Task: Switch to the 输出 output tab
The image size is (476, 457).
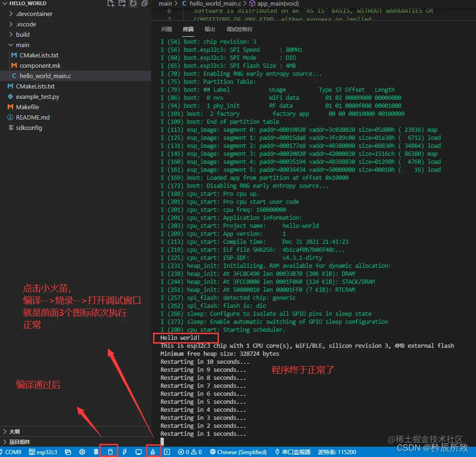Action: coord(210,29)
